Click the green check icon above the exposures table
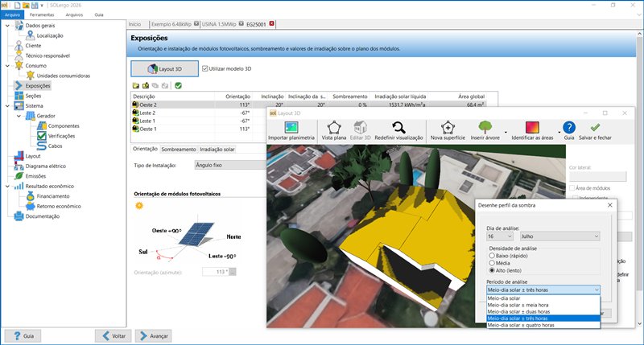The image size is (644, 345). [178, 85]
